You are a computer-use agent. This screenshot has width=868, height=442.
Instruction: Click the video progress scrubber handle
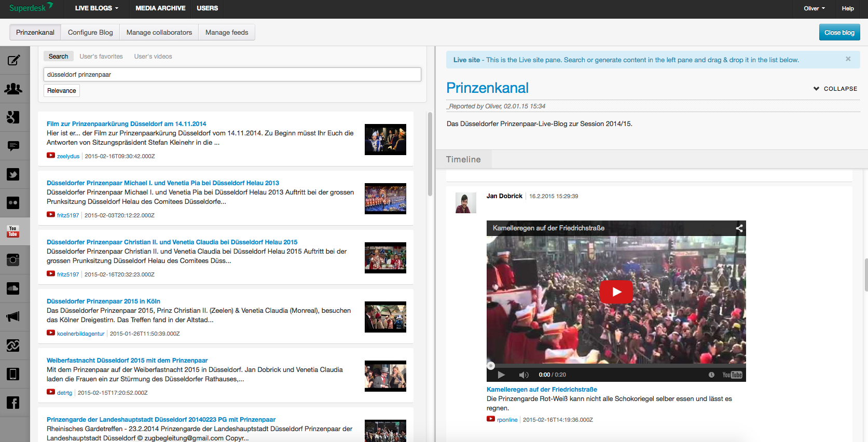(x=491, y=366)
